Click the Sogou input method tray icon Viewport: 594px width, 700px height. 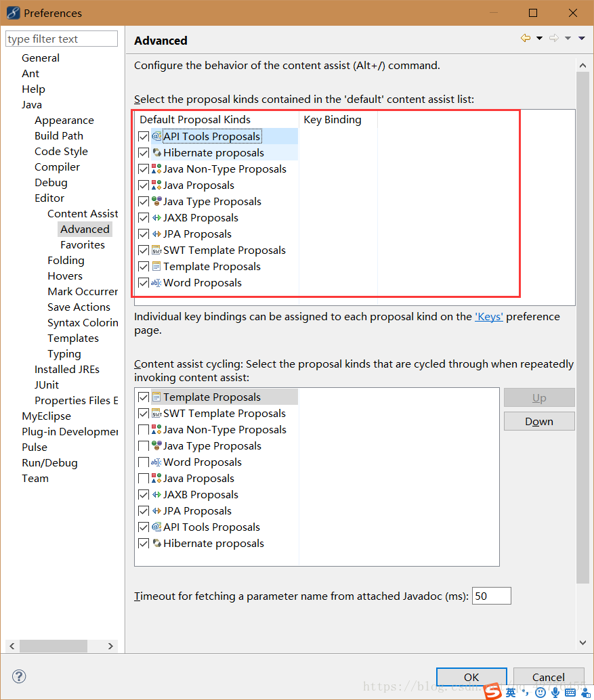coord(493,691)
